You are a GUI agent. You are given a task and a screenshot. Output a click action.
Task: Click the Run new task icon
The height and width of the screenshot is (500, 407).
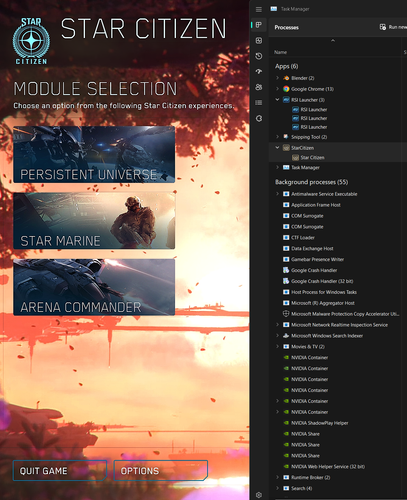click(x=383, y=27)
